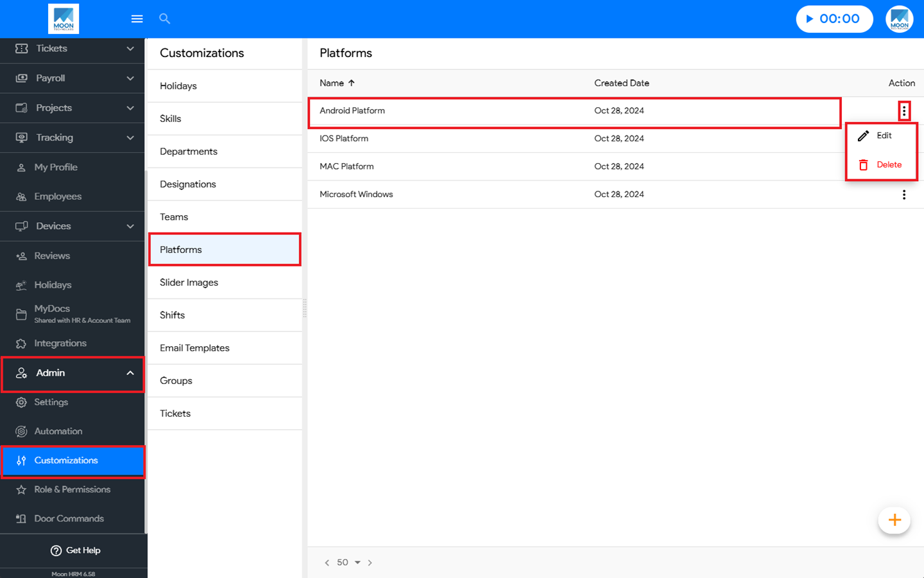The image size is (924, 578).
Task: Click the Settings gear icon
Action: 21,403
